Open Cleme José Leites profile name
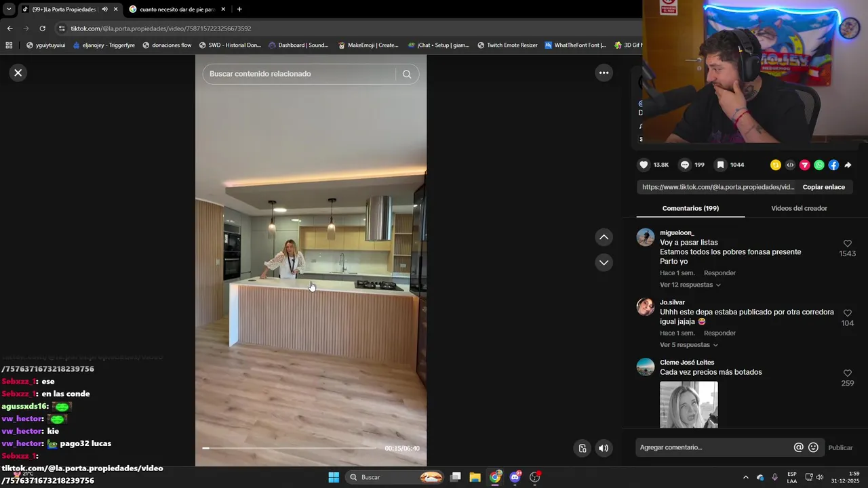The image size is (868, 488). (x=687, y=363)
